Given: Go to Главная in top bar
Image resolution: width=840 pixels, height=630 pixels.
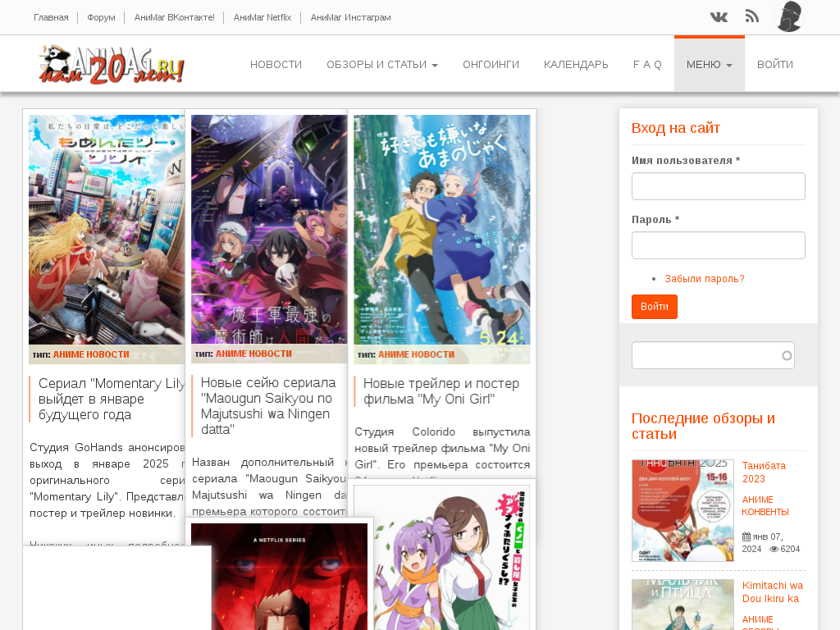Looking at the screenshot, I should click(x=51, y=17).
